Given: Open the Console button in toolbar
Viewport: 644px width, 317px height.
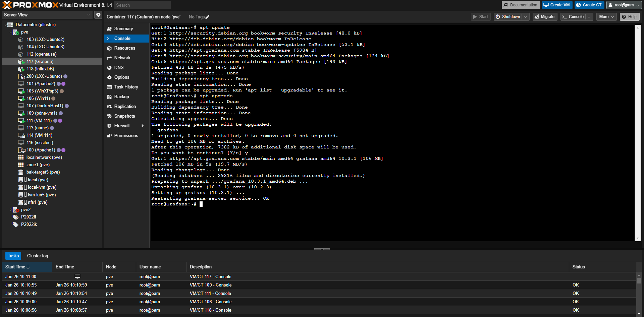Looking at the screenshot, I should click(573, 17).
